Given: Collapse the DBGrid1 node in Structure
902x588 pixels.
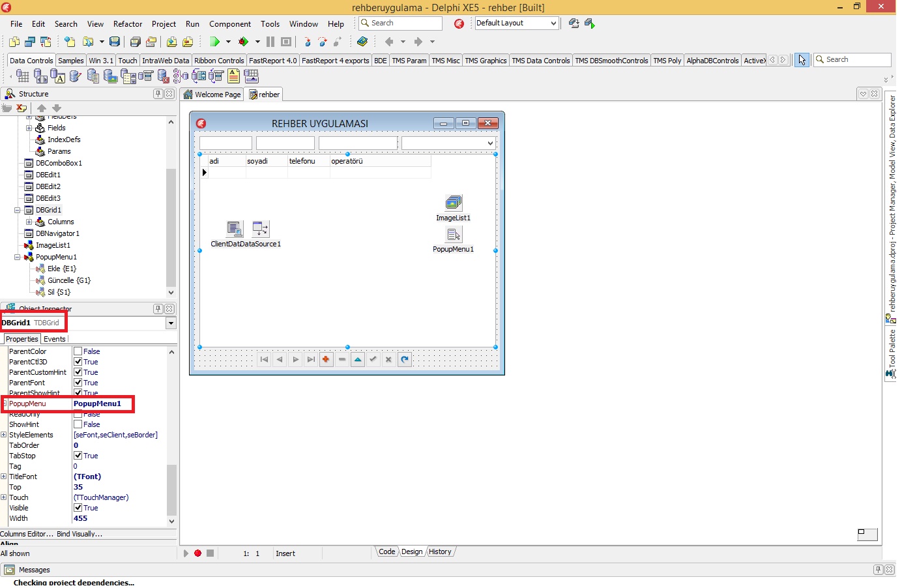Looking at the screenshot, I should tap(18, 210).
